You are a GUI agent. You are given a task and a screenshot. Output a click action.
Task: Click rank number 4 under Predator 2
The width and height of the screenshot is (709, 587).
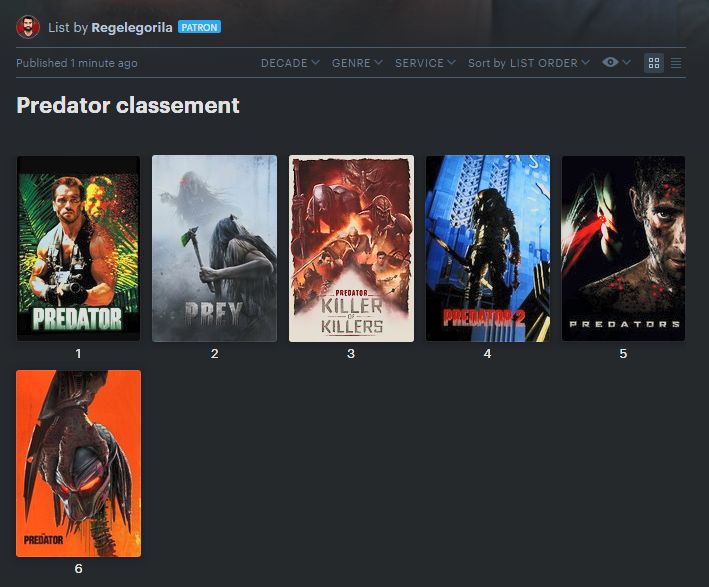[487, 354]
